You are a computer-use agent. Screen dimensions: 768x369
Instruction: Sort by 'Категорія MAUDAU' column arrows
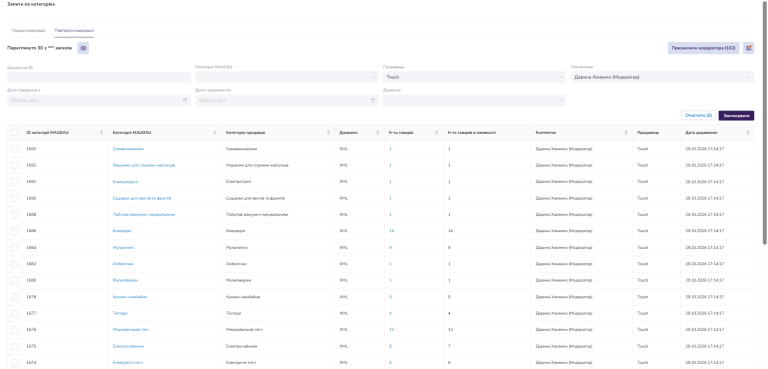pos(215,133)
